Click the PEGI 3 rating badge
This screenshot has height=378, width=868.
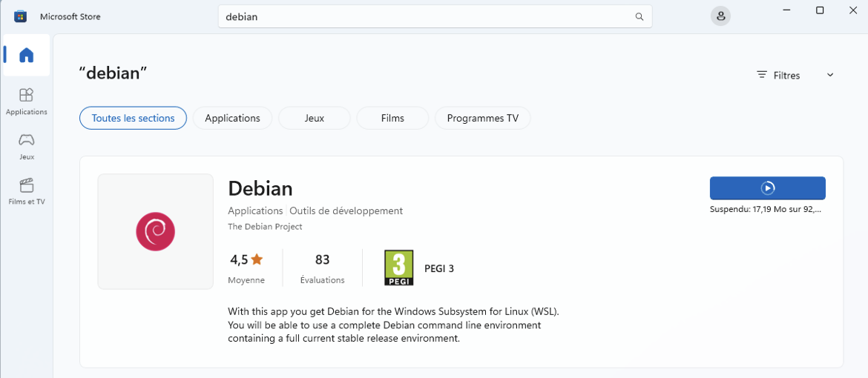398,268
